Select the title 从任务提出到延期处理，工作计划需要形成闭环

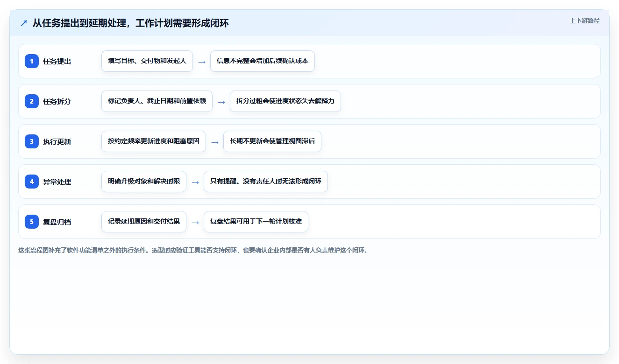point(131,23)
